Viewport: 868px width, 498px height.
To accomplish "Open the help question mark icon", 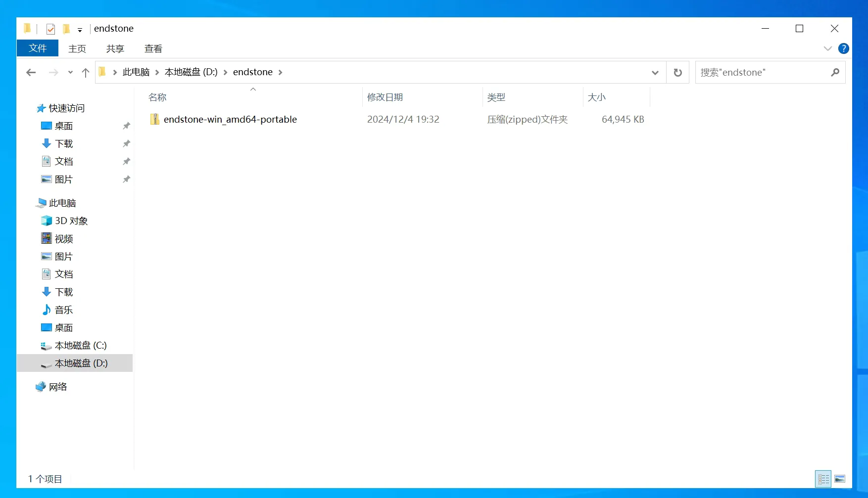I will [x=843, y=48].
